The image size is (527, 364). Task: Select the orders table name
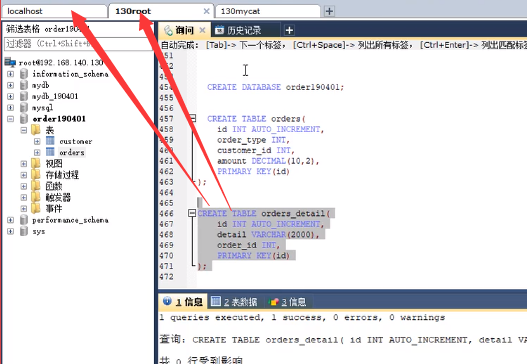72,153
